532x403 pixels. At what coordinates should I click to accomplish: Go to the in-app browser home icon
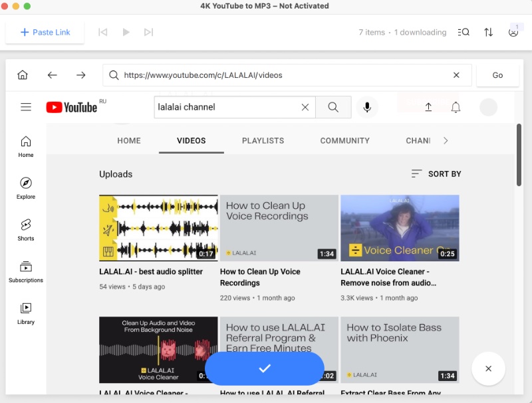click(23, 74)
